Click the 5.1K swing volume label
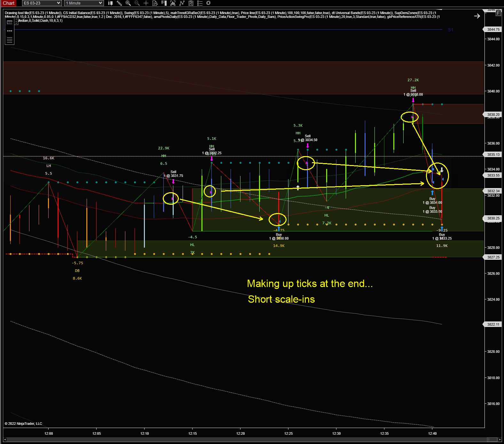The height and width of the screenshot is (444, 504). 212,139
